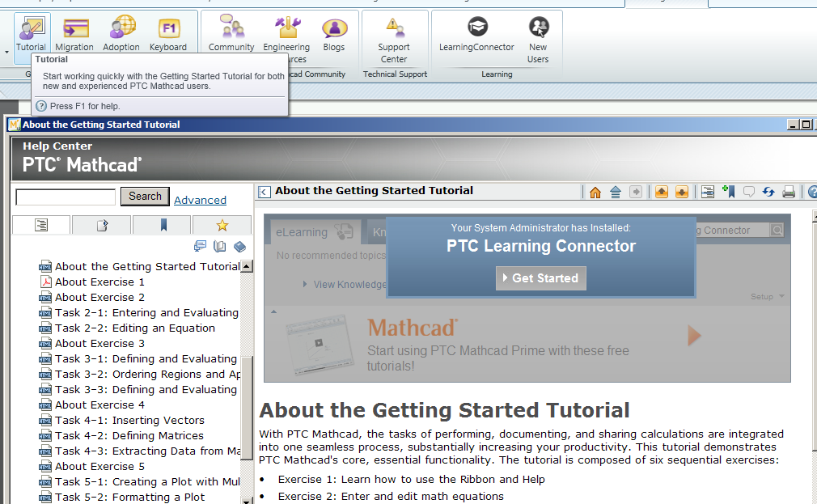Click the open book icon above tree
The image size is (817, 504).
click(220, 246)
